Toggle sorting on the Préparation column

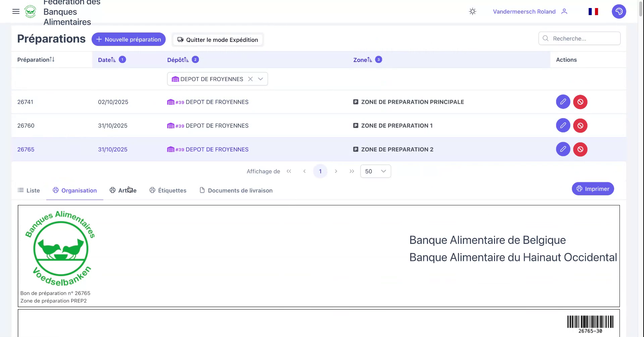[52, 59]
